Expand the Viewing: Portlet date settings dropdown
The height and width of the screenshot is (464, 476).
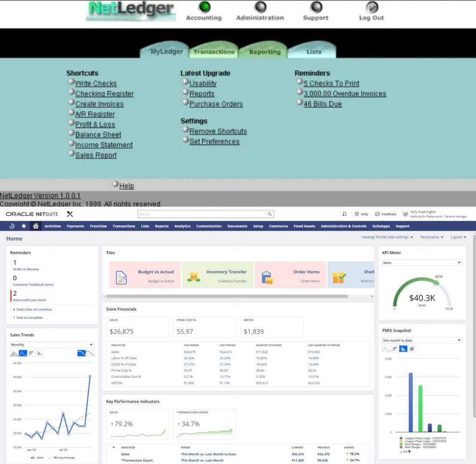pos(387,237)
